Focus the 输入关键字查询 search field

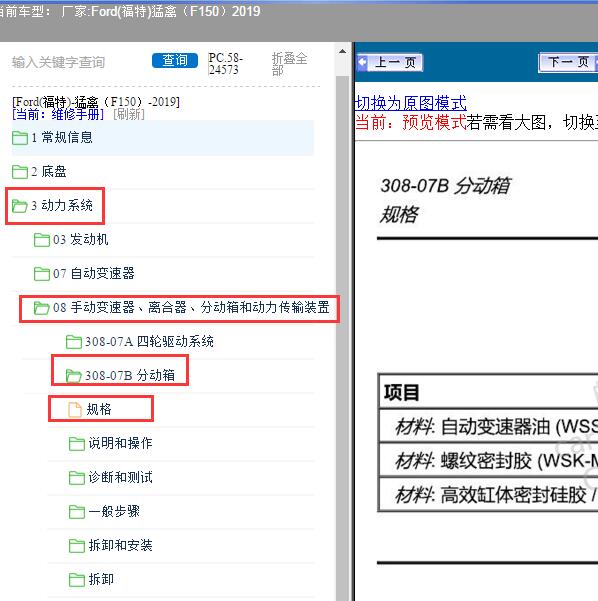[x=58, y=62]
